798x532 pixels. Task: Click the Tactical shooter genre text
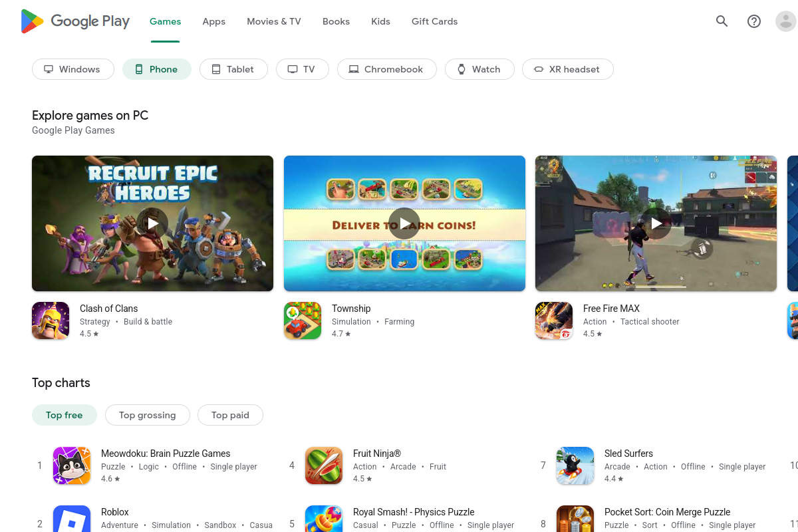click(x=650, y=322)
